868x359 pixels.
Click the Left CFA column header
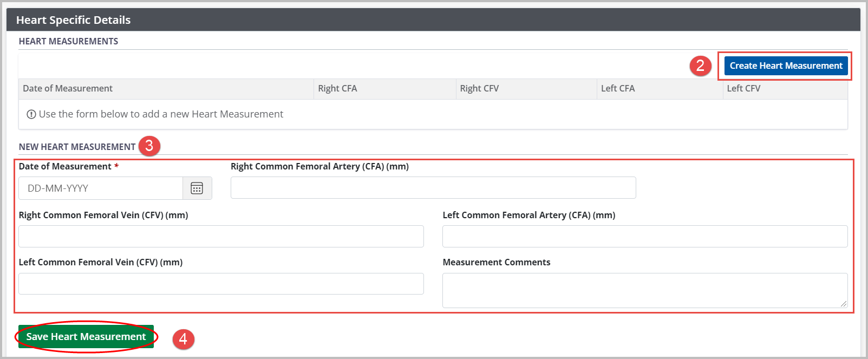pyautogui.click(x=618, y=88)
